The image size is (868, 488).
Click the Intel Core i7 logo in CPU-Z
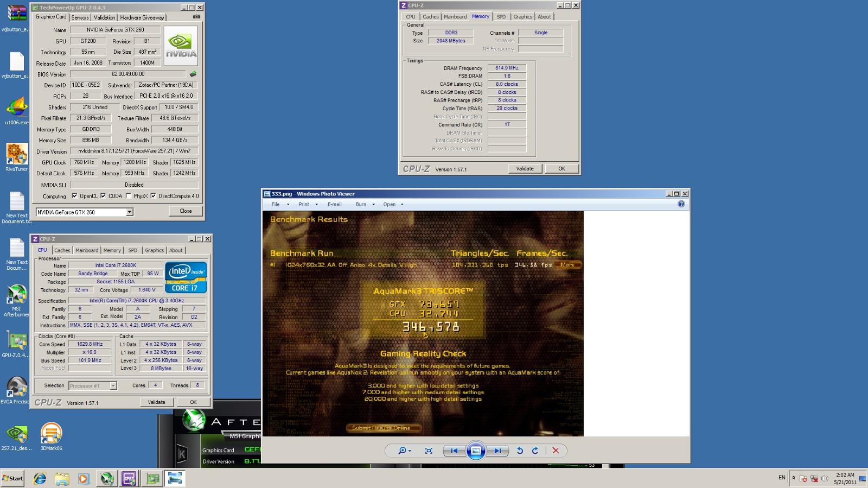point(186,278)
